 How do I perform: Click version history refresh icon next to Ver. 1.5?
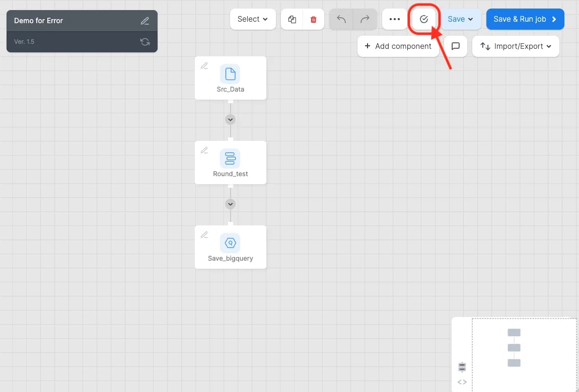(x=145, y=42)
